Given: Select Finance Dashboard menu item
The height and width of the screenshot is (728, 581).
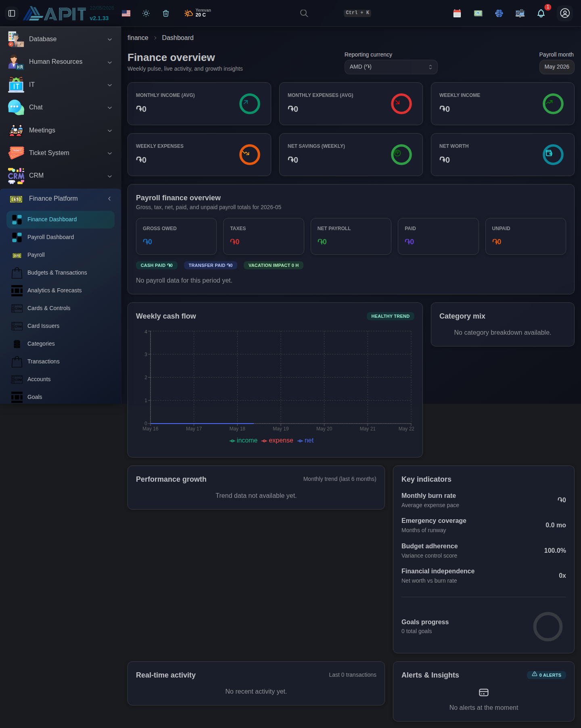Looking at the screenshot, I should pos(61,220).
